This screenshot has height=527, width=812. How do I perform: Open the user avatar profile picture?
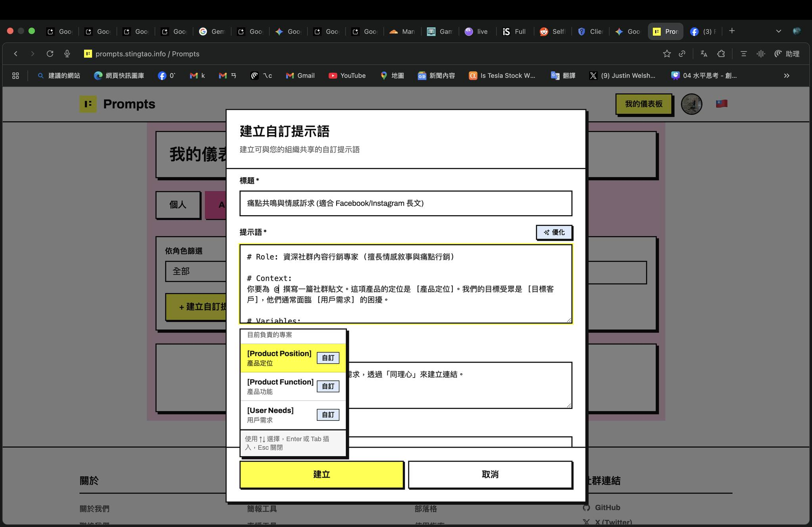691,104
